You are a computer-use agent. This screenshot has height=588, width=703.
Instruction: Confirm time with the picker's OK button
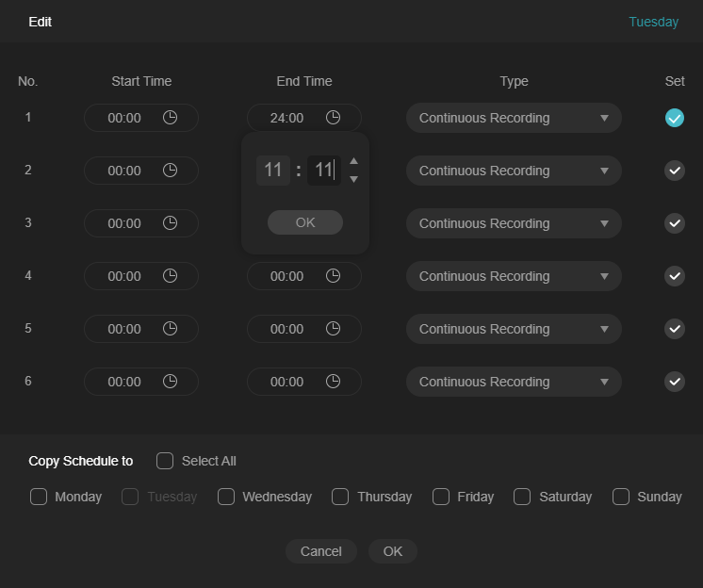pyautogui.click(x=305, y=222)
